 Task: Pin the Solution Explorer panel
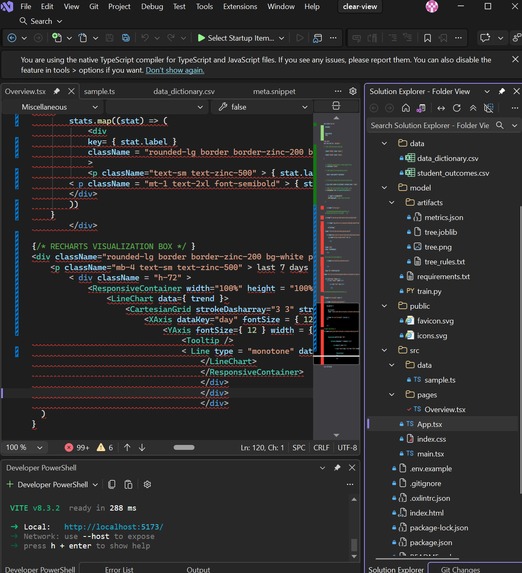pos(502,91)
